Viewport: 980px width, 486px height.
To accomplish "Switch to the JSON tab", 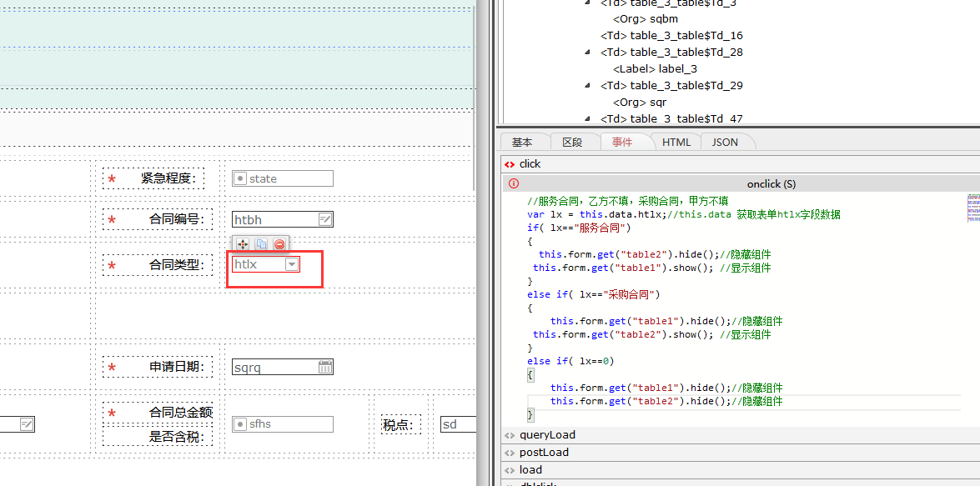I will click(x=725, y=143).
